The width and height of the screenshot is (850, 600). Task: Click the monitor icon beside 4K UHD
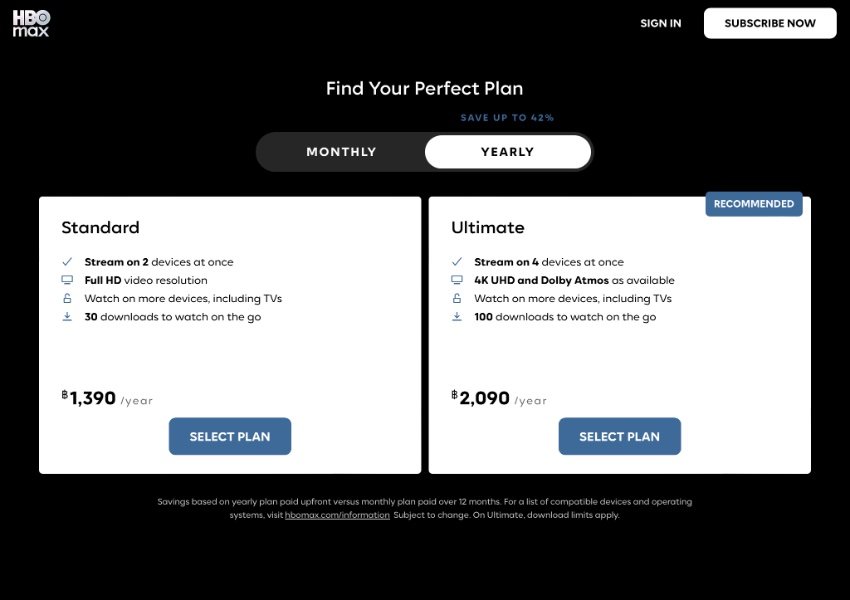pos(457,280)
